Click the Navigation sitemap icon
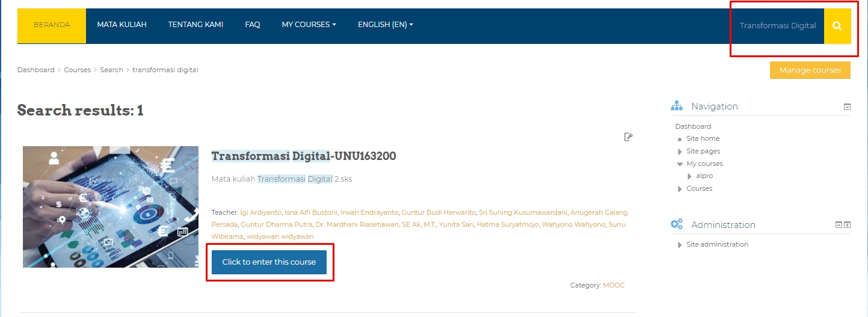Image resolution: width=868 pixels, height=317 pixels. click(677, 106)
